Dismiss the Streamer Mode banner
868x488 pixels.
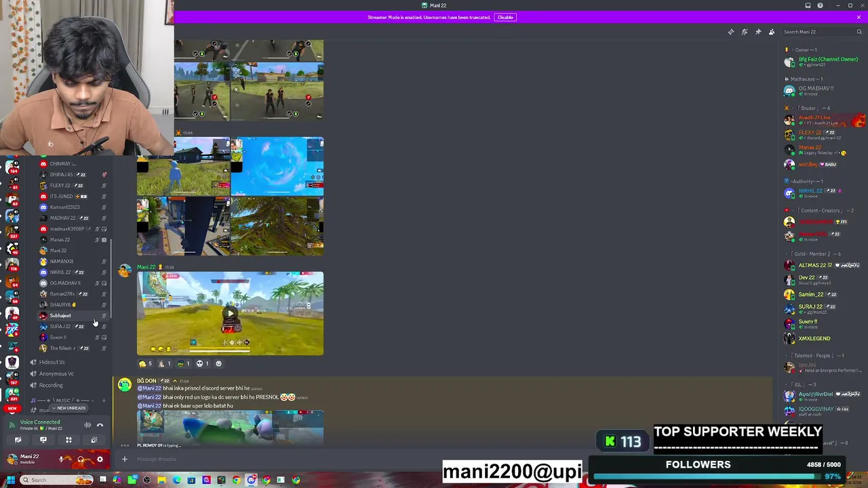(x=859, y=17)
